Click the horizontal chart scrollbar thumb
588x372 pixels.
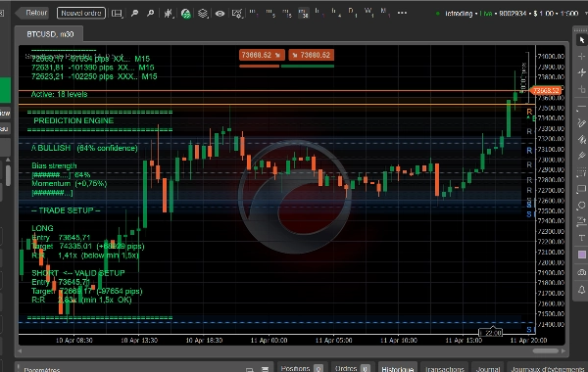point(546,351)
